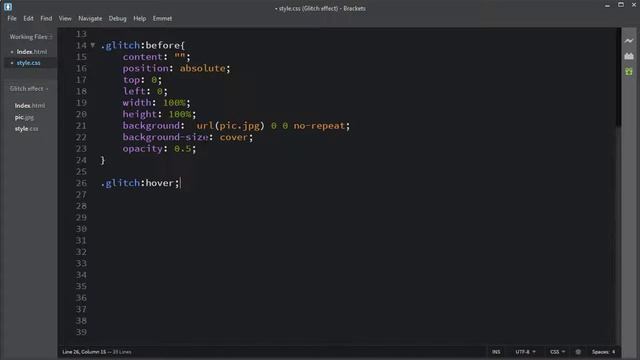Click line number 21 in gutter
This screenshot has height=360, width=640.
(81, 126)
